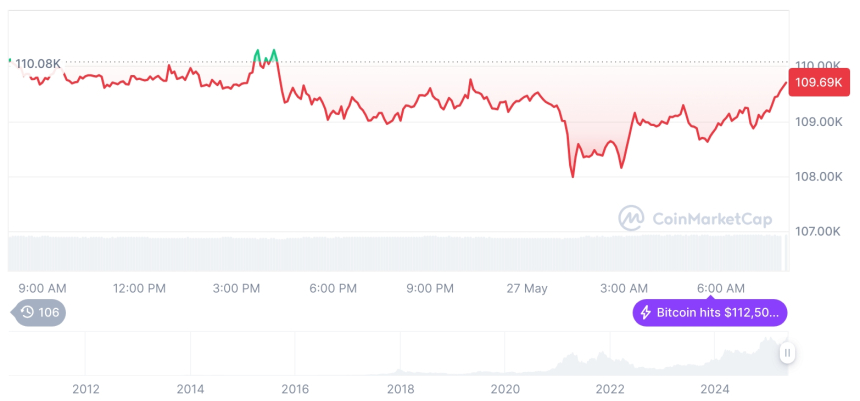
Task: Click the 27 May date axis label
Action: [527, 288]
